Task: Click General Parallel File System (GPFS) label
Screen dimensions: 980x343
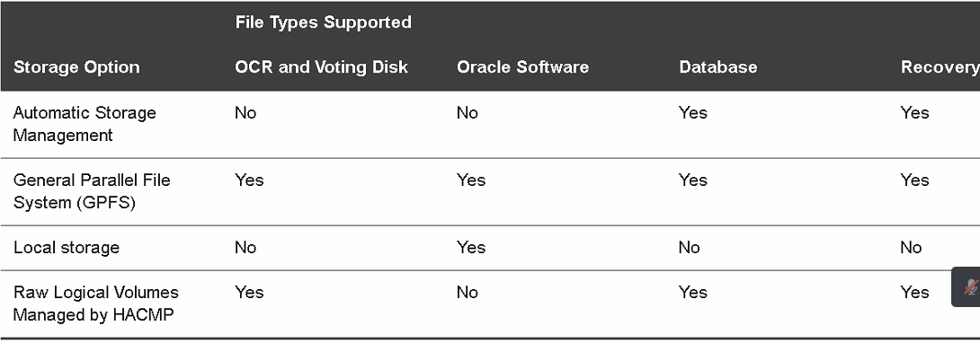Action: [91, 191]
